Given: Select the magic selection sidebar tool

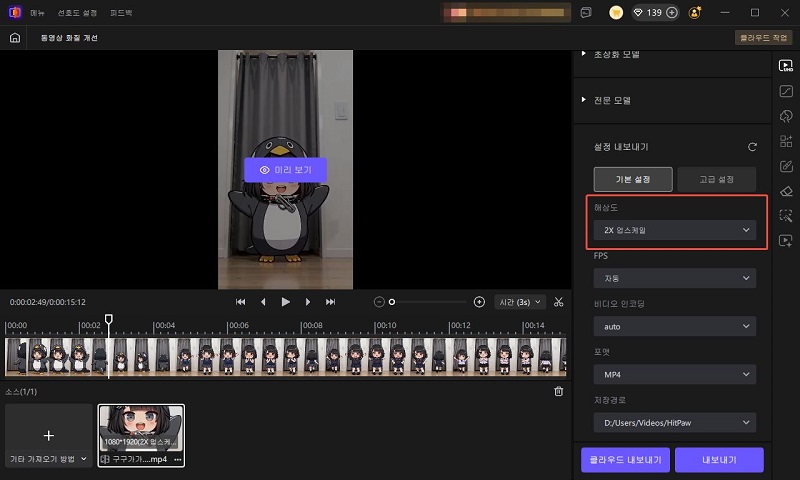Looking at the screenshot, I should (x=786, y=216).
